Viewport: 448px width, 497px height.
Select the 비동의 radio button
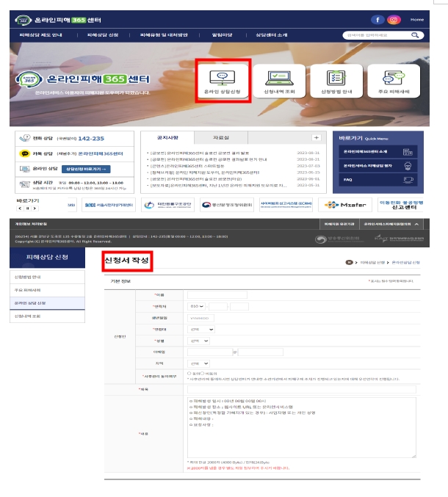202,374
